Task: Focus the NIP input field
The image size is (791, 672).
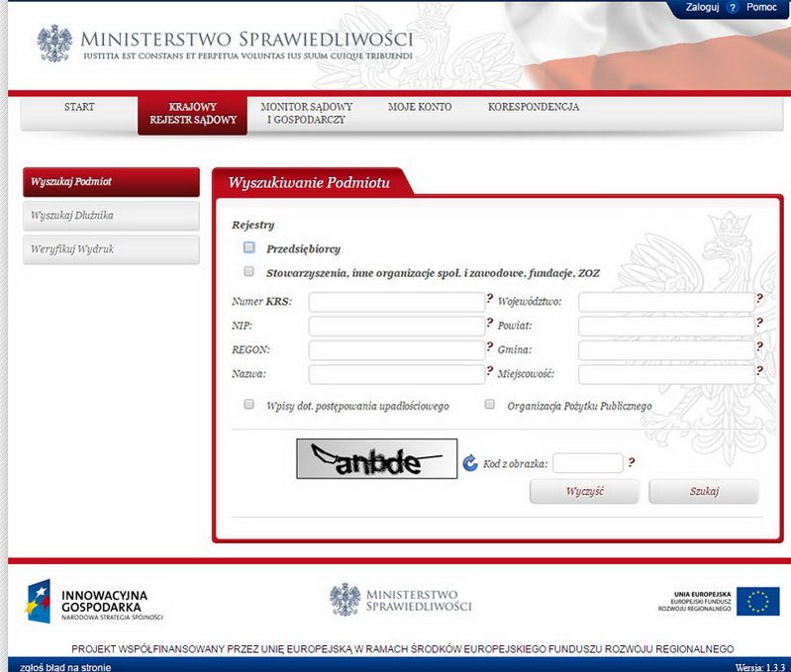Action: 397,327
